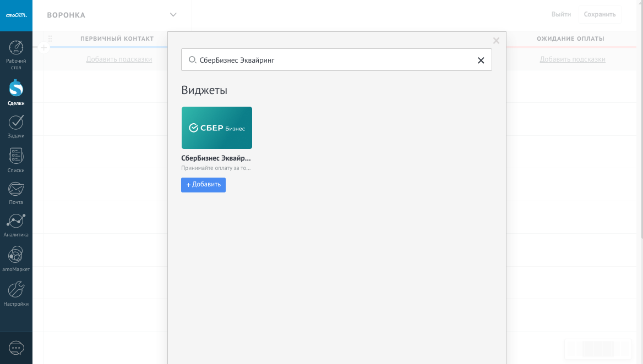643x364 pixels.
Task: Clear the widget search field text
Action: (x=481, y=60)
